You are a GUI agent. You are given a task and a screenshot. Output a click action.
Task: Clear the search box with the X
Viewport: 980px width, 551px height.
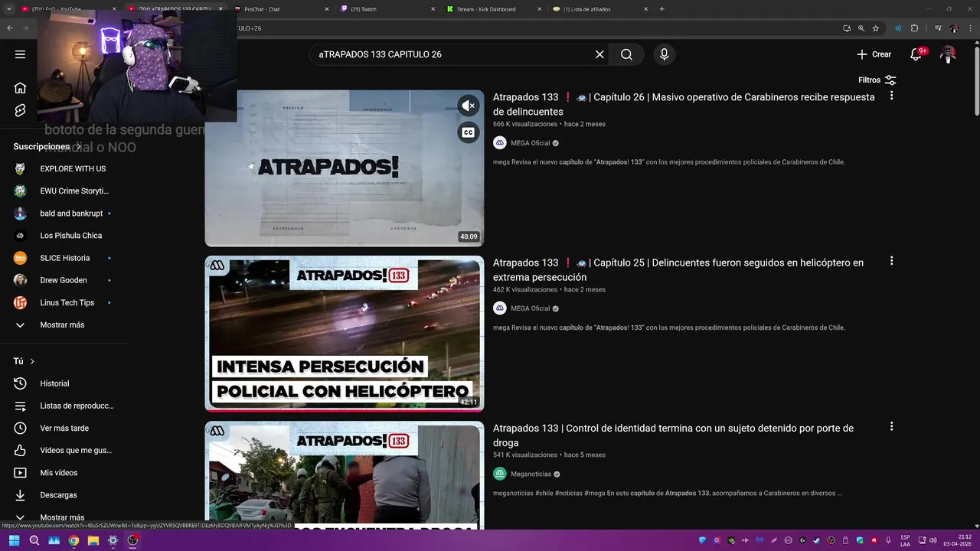[599, 54]
